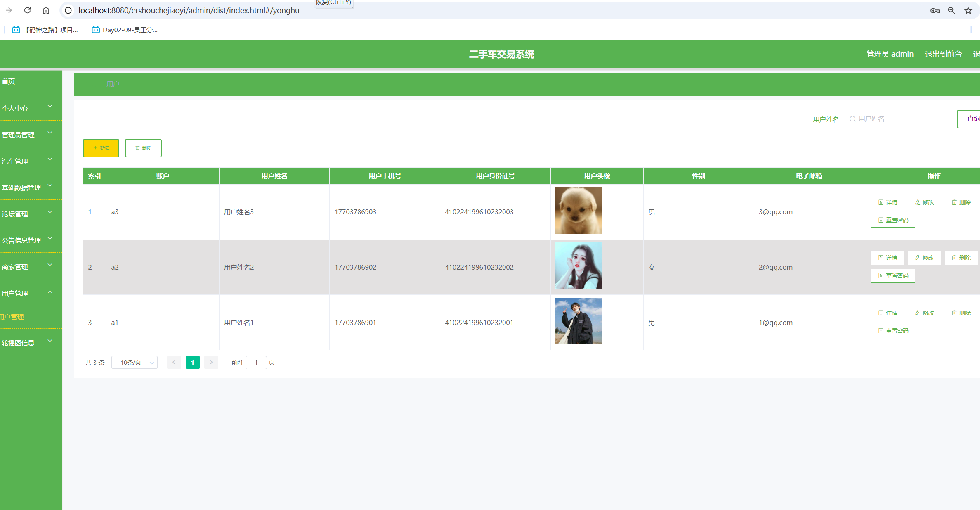Click 删除 in the a2 row
The image size is (980, 510).
pyautogui.click(x=961, y=258)
